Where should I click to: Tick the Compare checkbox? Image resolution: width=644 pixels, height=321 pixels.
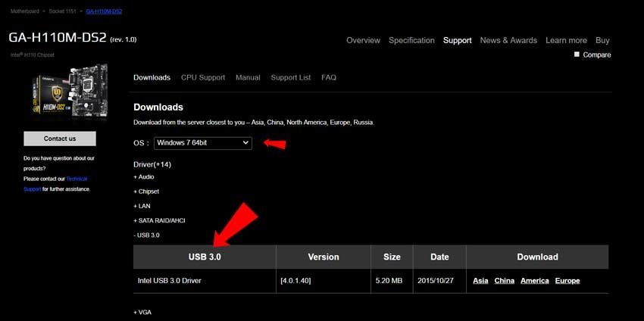tap(577, 55)
